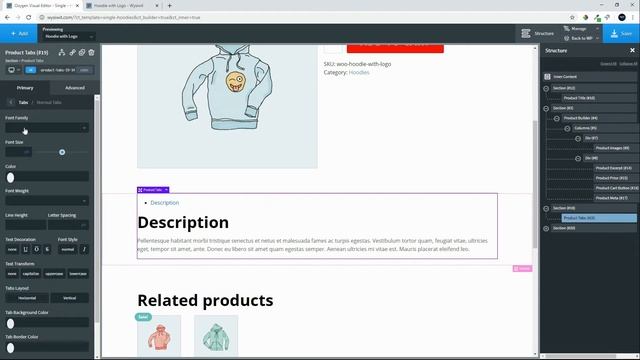Toggle strikethrough text decoration
Viewport: 640px width, 360px height.
pyautogui.click(x=47, y=249)
